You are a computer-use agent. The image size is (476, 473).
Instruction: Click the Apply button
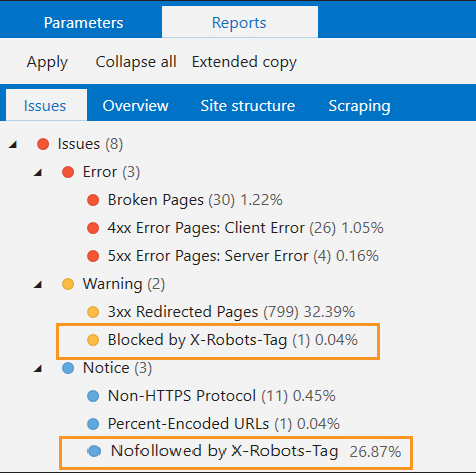coord(47,62)
